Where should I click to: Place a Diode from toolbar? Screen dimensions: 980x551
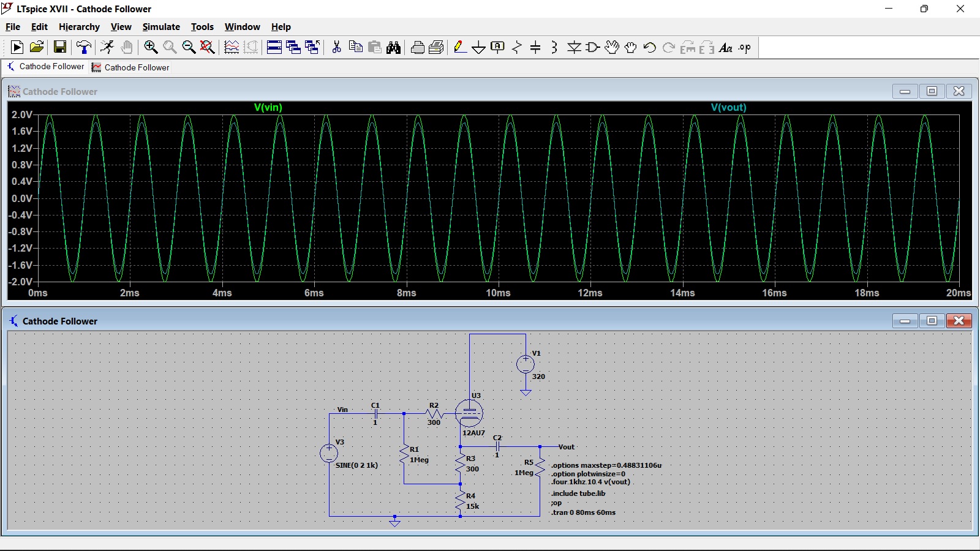coord(574,47)
